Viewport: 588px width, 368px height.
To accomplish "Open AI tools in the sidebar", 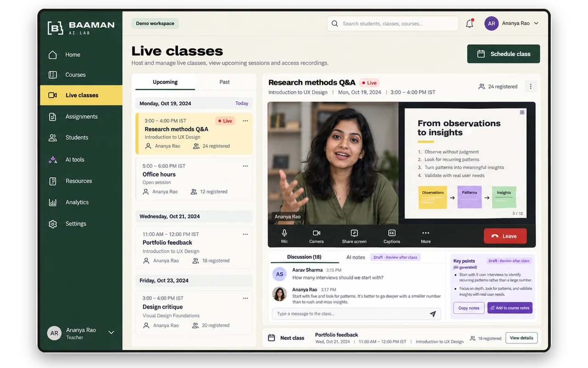I will click(81, 160).
